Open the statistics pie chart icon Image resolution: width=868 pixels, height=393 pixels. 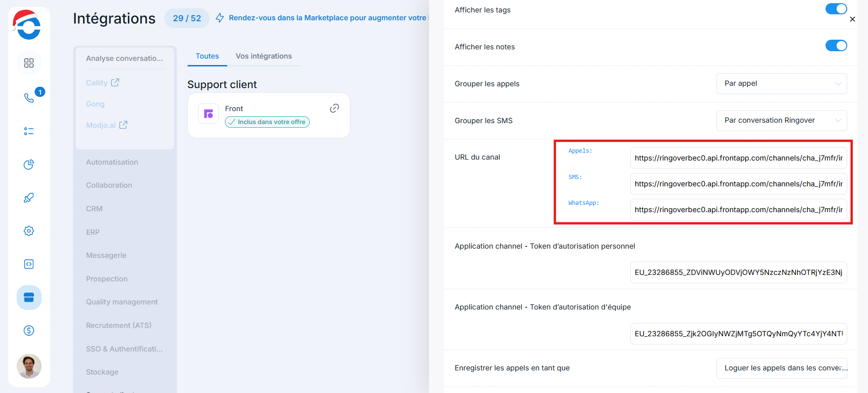(x=29, y=165)
